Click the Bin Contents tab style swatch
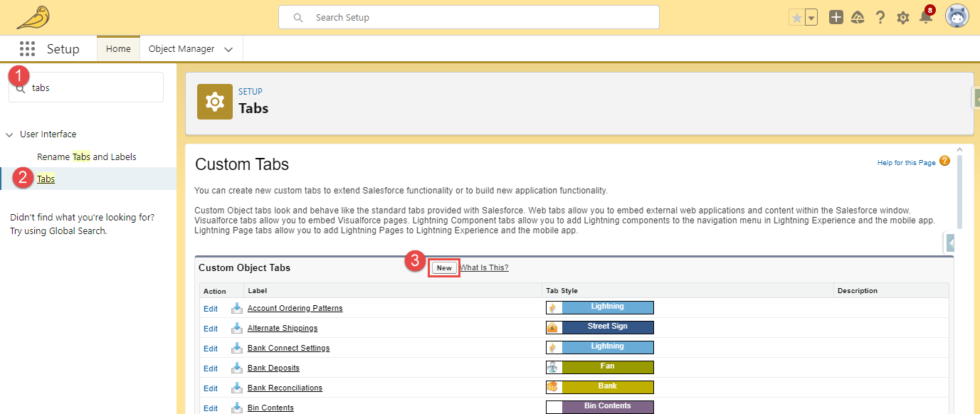 600,407
